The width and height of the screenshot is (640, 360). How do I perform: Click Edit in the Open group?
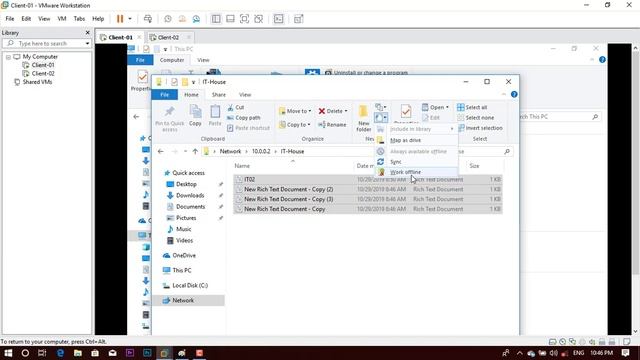pos(431,118)
